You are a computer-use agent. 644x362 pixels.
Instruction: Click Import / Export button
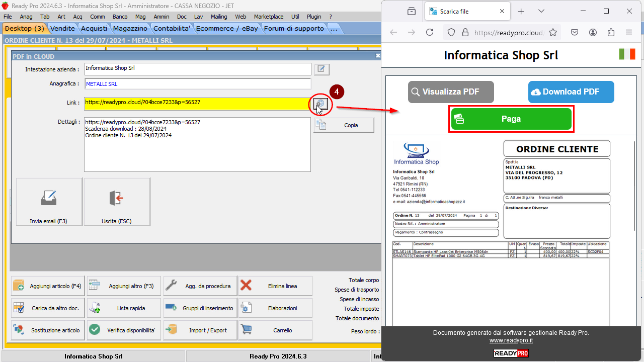(x=200, y=330)
